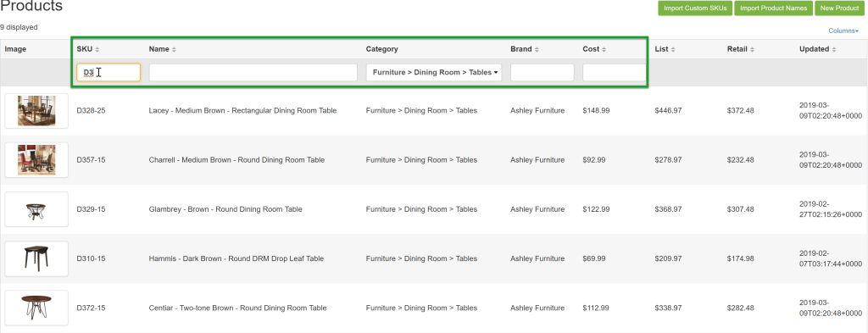Click list price $209.97

pos(668,258)
